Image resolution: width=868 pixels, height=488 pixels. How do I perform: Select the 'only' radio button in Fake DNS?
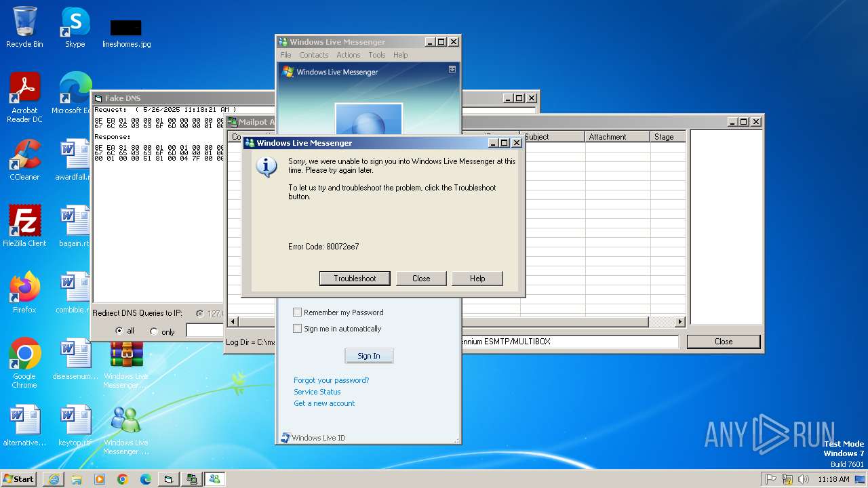click(154, 331)
